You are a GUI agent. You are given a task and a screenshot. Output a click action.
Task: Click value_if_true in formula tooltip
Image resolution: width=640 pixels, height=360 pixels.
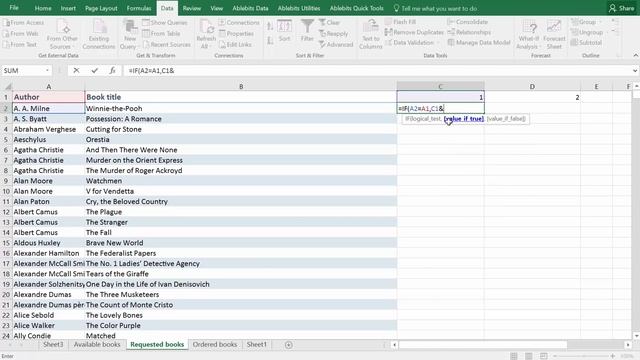[464, 119]
